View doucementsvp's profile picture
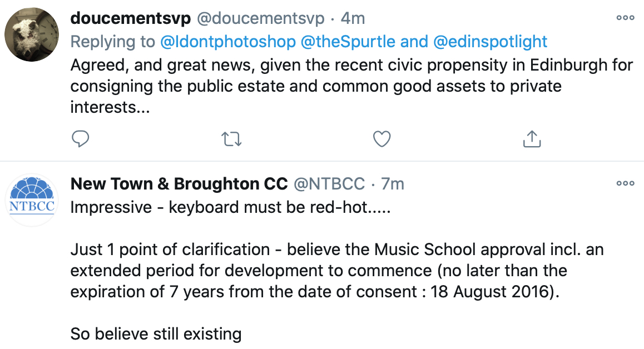Viewport: 644px width, 349px height. pyautogui.click(x=32, y=34)
